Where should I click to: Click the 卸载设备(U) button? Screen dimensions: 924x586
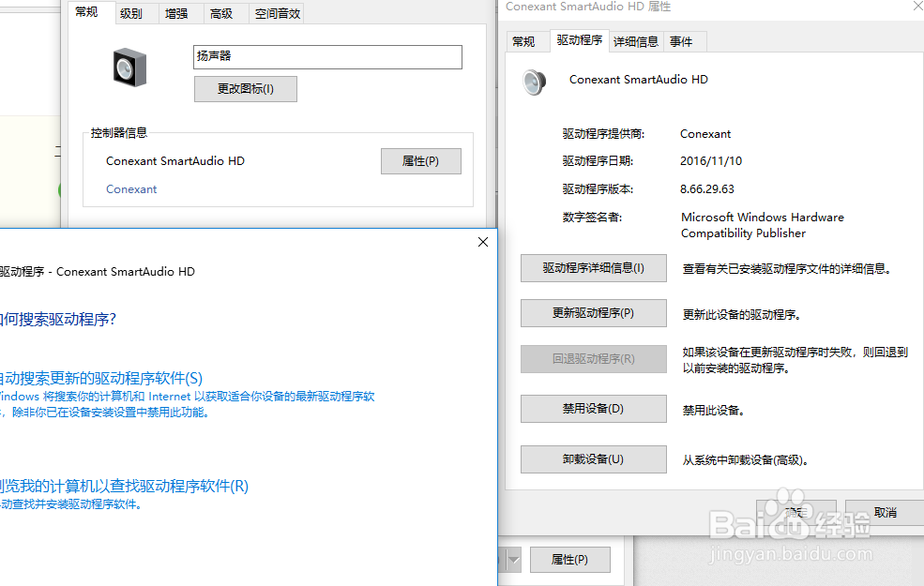[594, 459]
